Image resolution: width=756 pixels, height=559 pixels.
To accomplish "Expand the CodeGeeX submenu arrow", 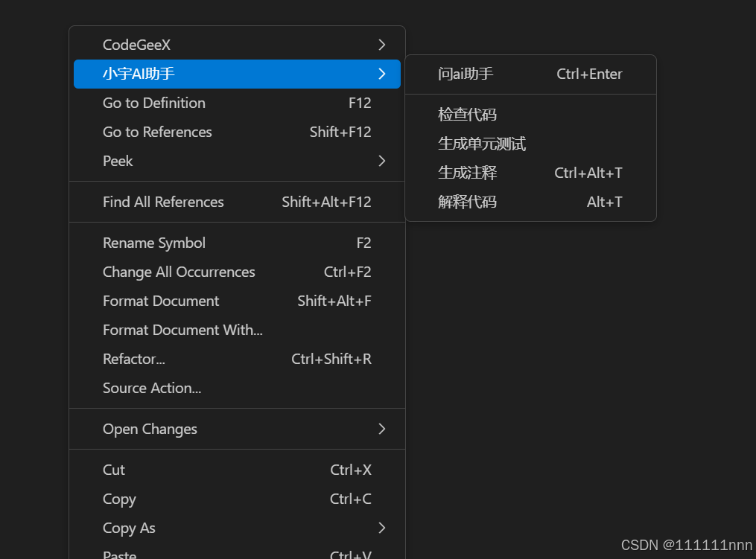I will [x=381, y=45].
